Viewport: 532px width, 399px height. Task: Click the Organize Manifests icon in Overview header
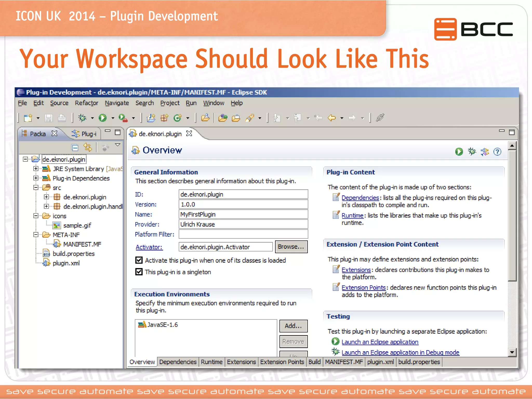pos(485,151)
